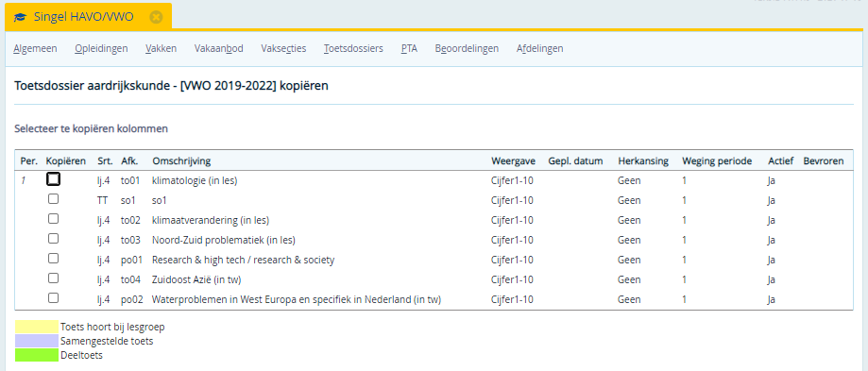Tick checkbox for po01 Research & high tech
The height and width of the screenshot is (371, 868).
[x=53, y=259]
